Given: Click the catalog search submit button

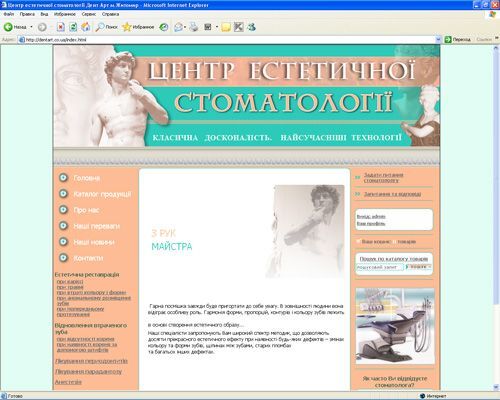Looking at the screenshot, I should click(x=419, y=267).
